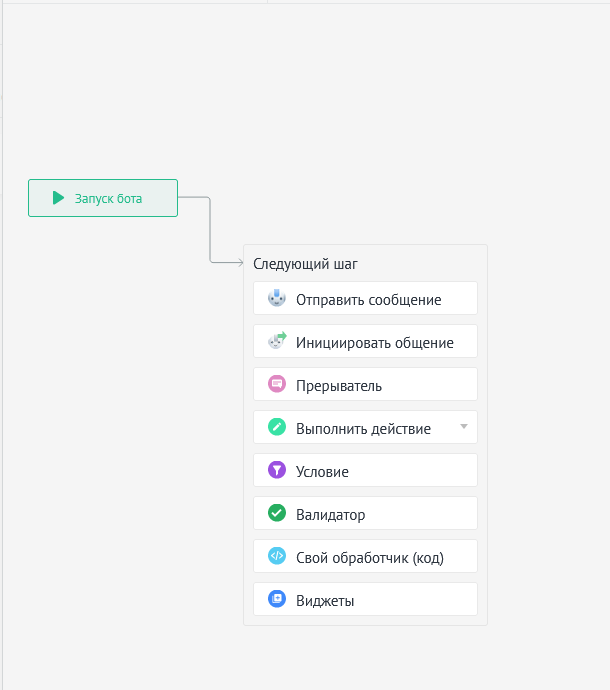The image size is (610, 690).
Task: Open the Виджеты step option
Action: [x=365, y=599]
